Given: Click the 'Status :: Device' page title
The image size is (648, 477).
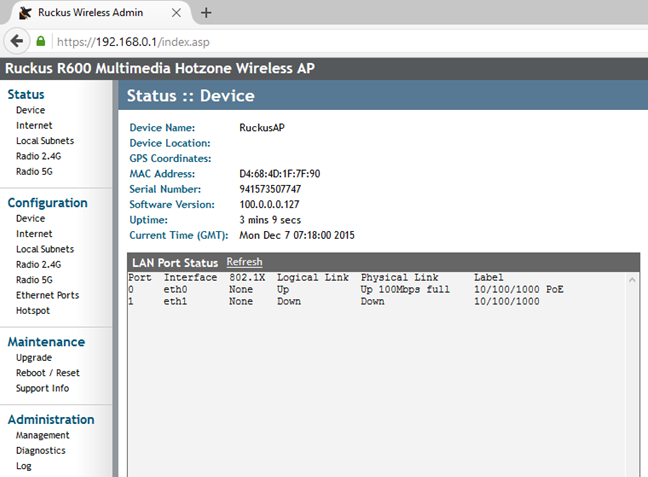Looking at the screenshot, I should [191, 95].
